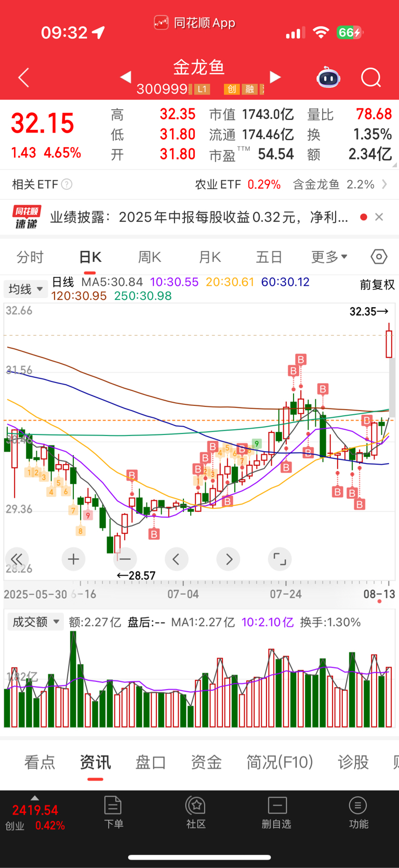Select the 五日 chart tab
The width and height of the screenshot is (399, 868).
269,257
